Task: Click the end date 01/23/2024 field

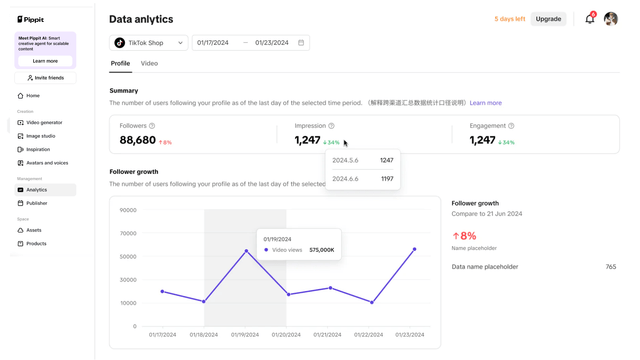Action: [272, 42]
